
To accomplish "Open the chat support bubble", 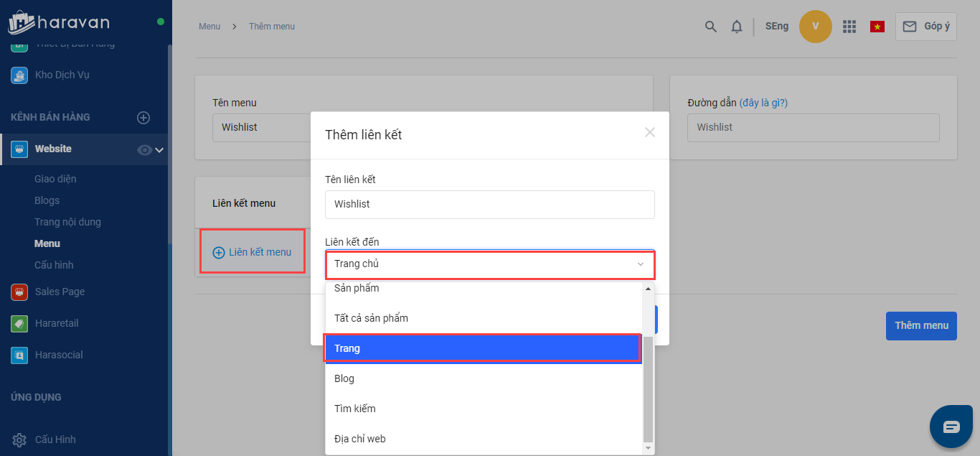I will pos(951,427).
